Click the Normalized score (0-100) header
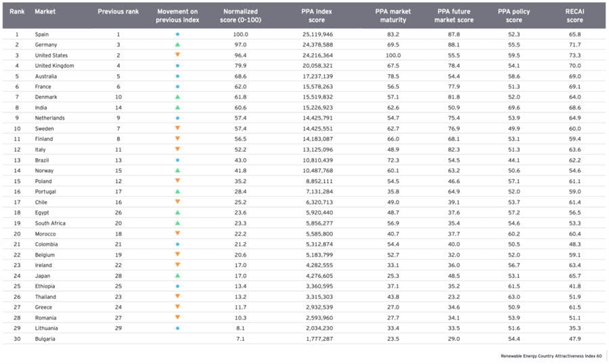The width and height of the screenshot is (609, 364). click(x=240, y=16)
